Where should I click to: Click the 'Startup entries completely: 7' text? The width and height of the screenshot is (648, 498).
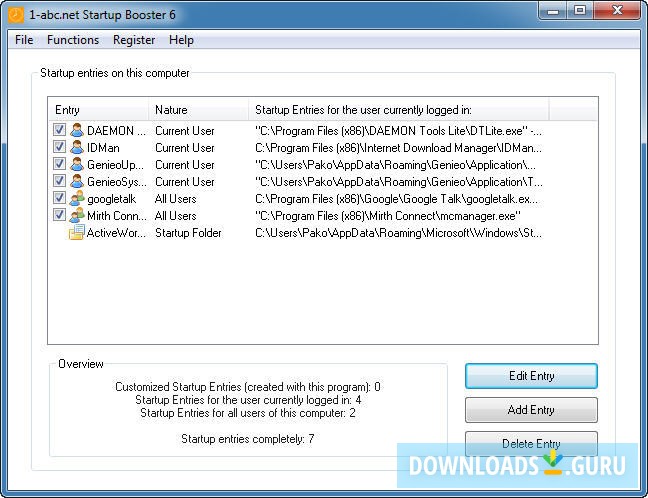click(x=248, y=438)
